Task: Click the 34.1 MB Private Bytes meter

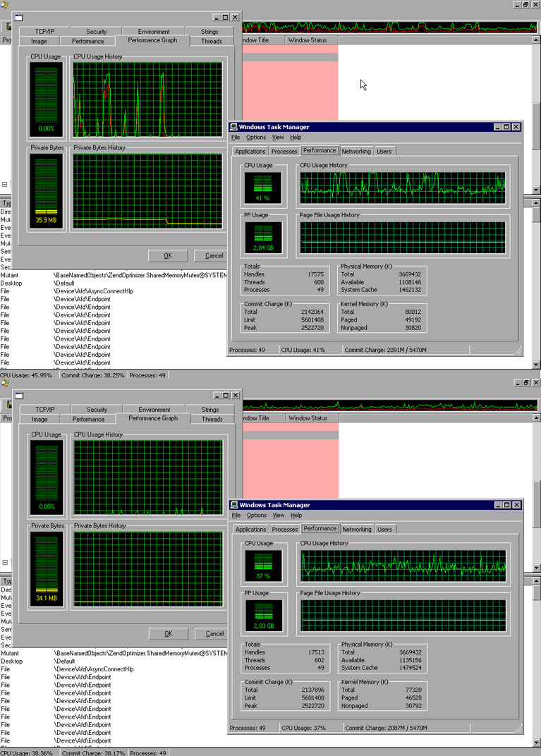Action: point(47,569)
